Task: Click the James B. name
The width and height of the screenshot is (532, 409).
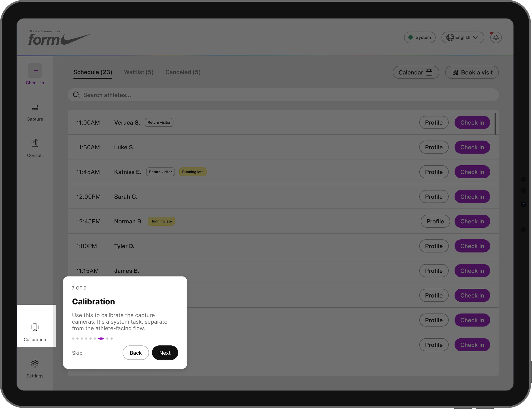Action: click(127, 271)
